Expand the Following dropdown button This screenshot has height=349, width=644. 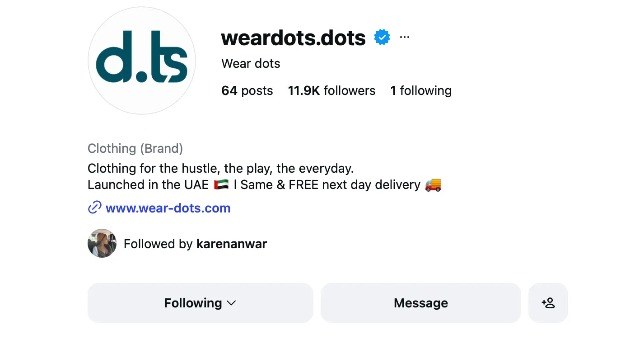pos(200,303)
